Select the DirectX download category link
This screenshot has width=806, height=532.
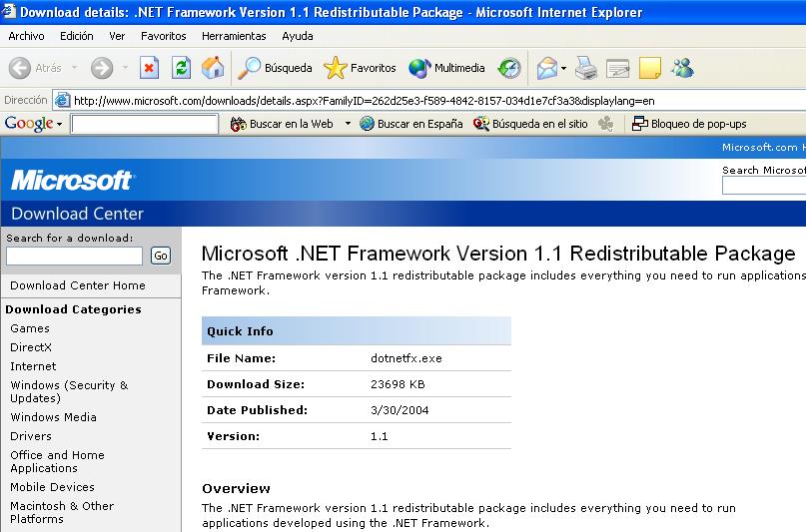coord(31,347)
